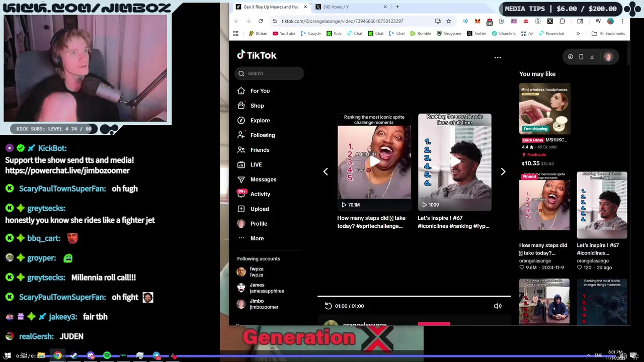Open the Twitter bookmark
Screen dimensions: 644x362
coord(476,34)
